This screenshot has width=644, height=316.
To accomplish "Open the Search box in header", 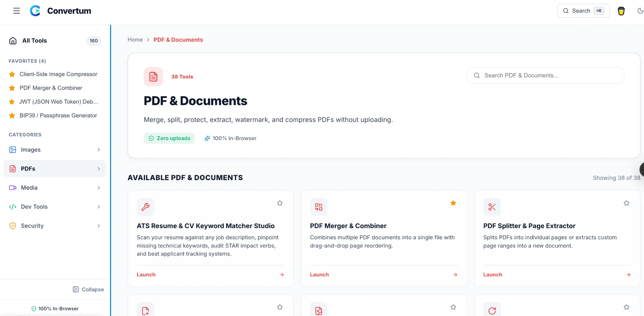I will coord(583,11).
